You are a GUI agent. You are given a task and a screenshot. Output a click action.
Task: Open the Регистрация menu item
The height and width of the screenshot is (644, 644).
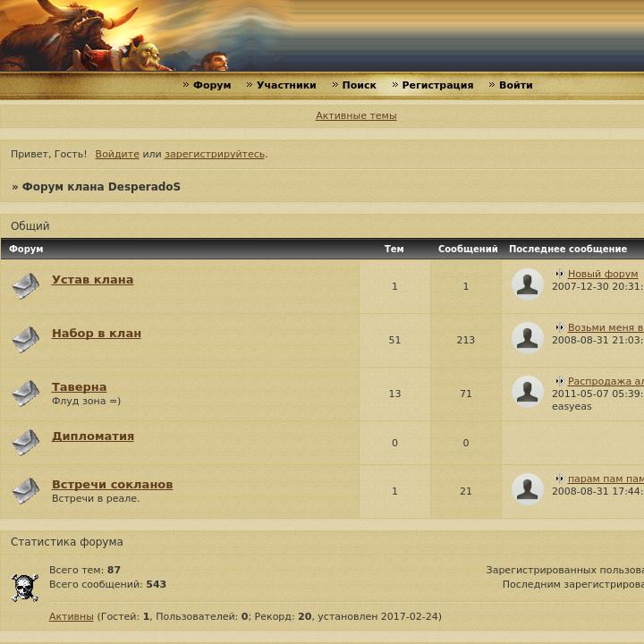point(437,85)
